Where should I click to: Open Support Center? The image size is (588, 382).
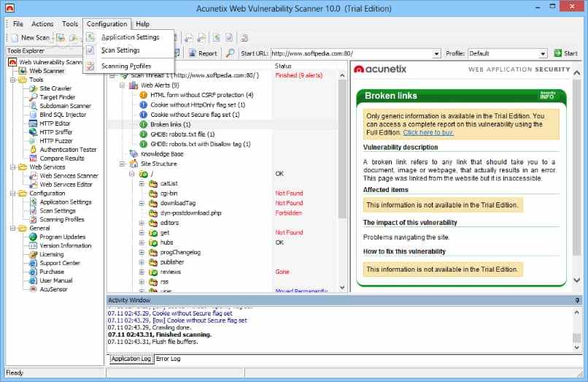(x=60, y=263)
